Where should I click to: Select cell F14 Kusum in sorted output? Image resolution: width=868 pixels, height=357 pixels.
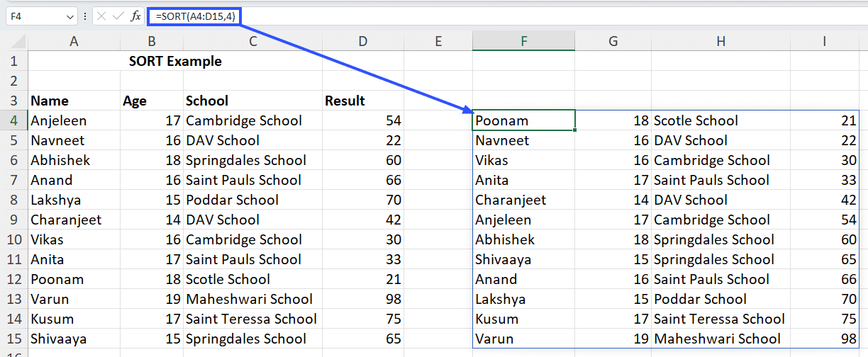point(523,319)
